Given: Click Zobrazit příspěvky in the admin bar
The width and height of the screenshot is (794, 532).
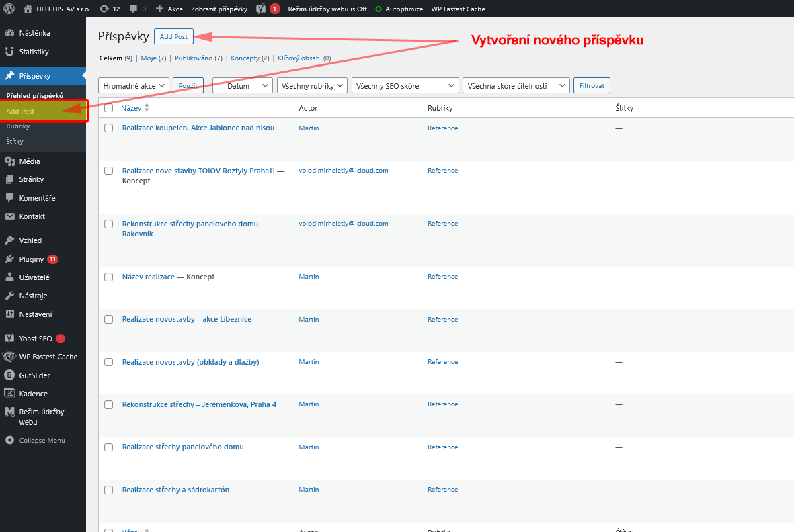Looking at the screenshot, I should [x=219, y=9].
